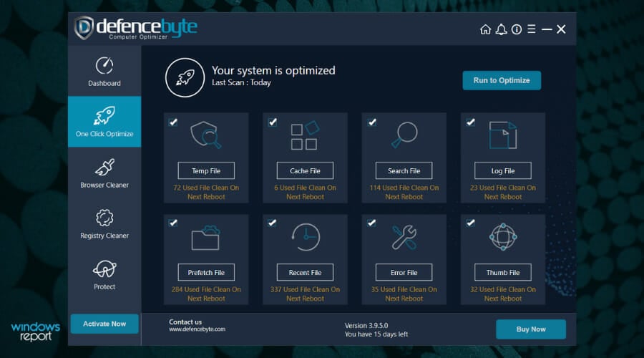Click the Buy Now button
Screen dimensions: 644x358
[x=531, y=329]
